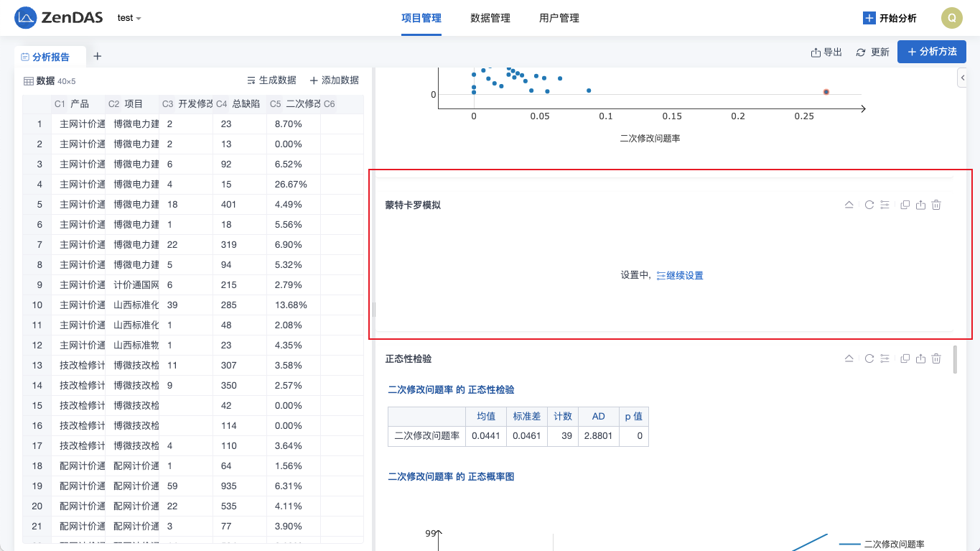Refresh the 蒙特卡罗模拟 analysis

coord(869,205)
